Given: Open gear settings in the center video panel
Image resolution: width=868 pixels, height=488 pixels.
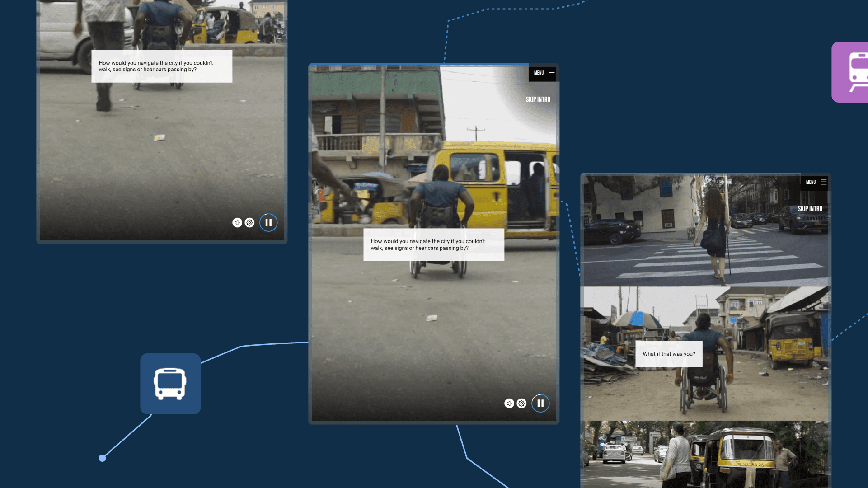Looking at the screenshot, I should (521, 404).
